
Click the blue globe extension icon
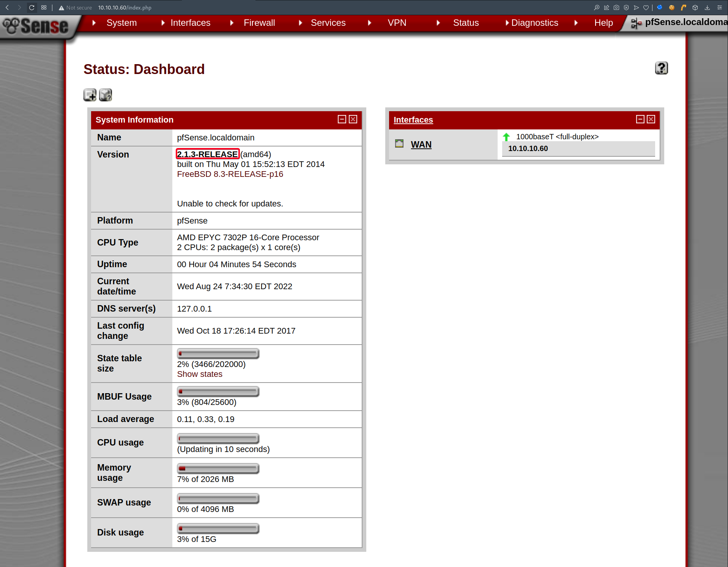click(660, 8)
